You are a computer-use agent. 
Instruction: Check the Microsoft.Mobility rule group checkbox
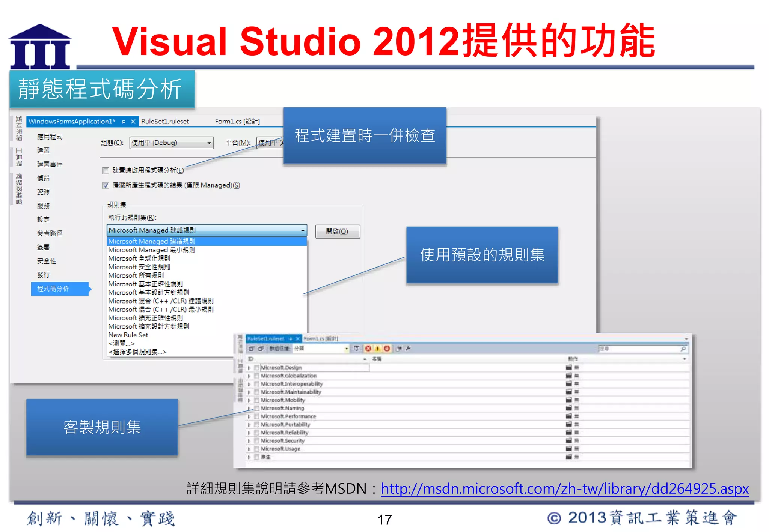[257, 400]
